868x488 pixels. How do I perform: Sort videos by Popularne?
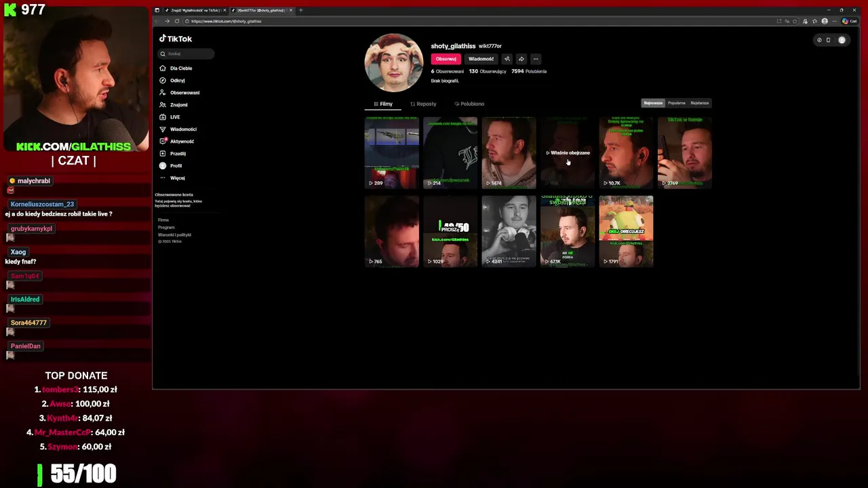click(676, 103)
